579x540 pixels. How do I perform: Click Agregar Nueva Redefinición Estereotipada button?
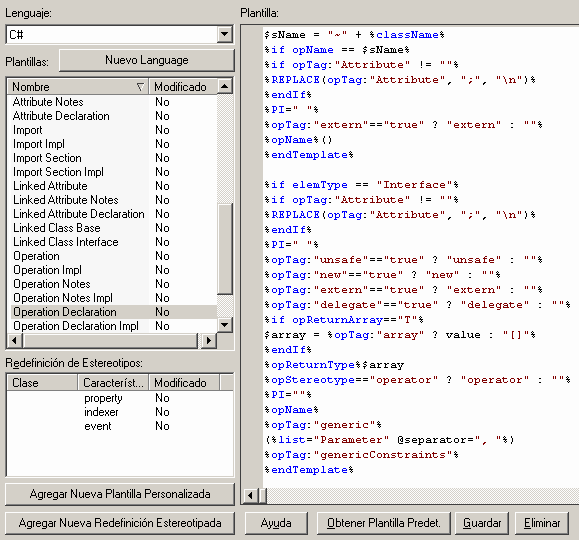click(x=120, y=523)
